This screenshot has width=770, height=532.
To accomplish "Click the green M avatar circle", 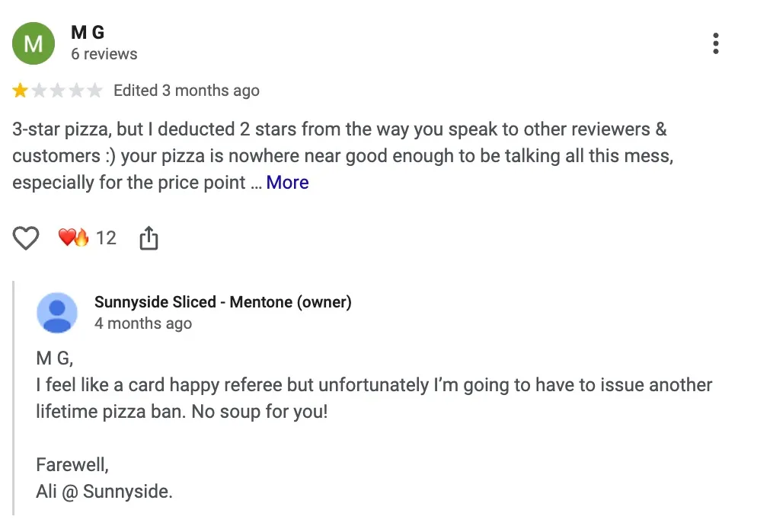I will (34, 43).
